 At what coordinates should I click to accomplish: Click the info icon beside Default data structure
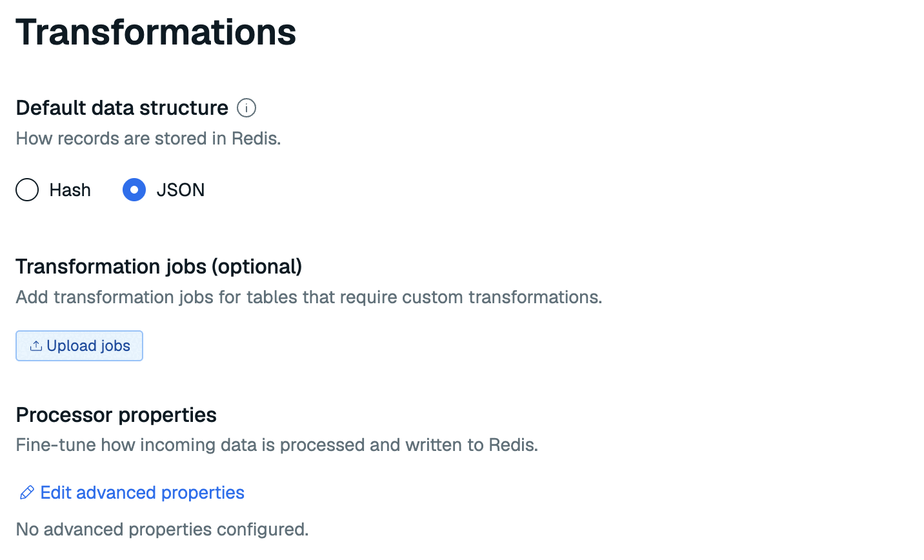(246, 108)
